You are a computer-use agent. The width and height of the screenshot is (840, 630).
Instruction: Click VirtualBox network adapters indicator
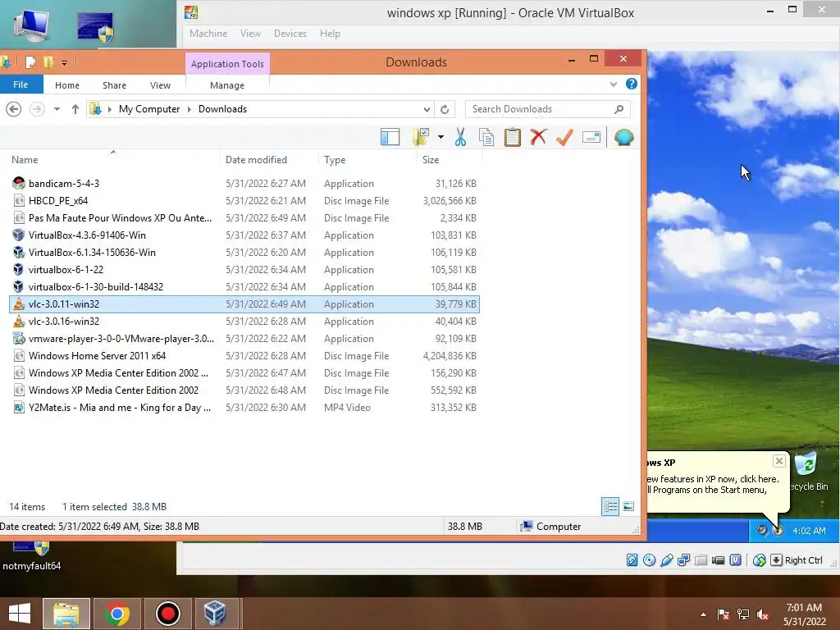pyautogui.click(x=683, y=560)
